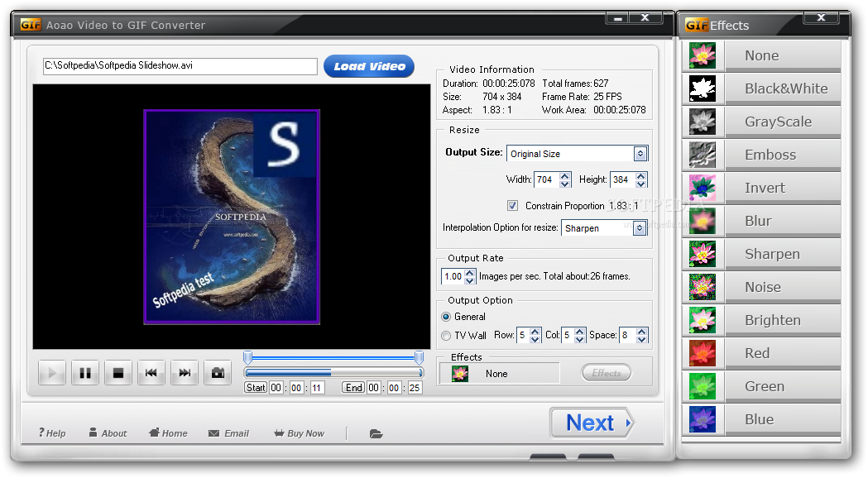Screen dimensions: 868x478
Task: Open the Effects button in Effects section
Action: click(x=607, y=373)
